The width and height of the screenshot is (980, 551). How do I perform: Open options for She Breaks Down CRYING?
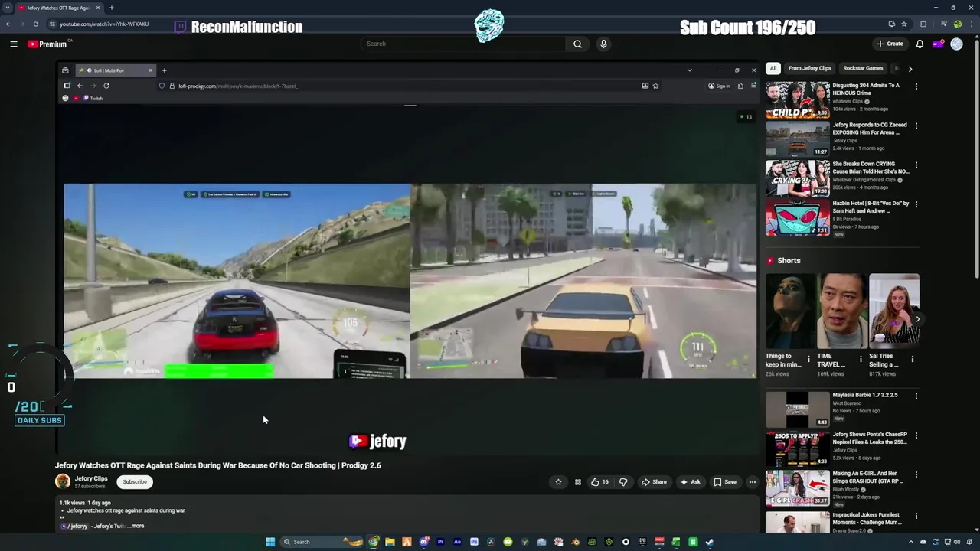pyautogui.click(x=916, y=165)
